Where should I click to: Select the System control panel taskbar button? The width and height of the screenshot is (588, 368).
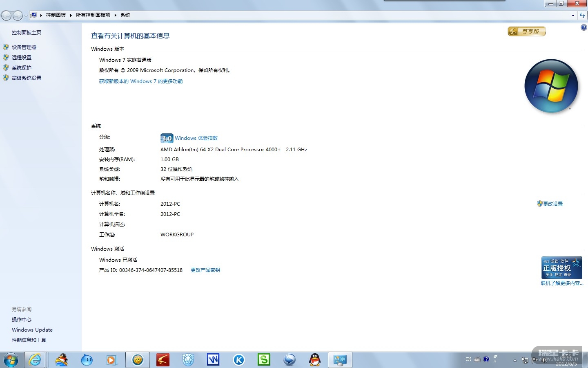tap(340, 360)
